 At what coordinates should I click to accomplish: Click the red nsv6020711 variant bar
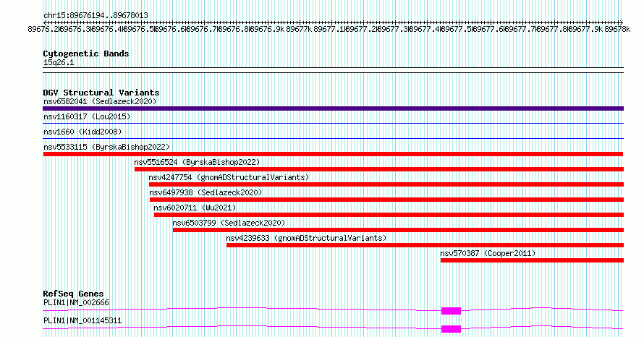pyautogui.click(x=389, y=215)
